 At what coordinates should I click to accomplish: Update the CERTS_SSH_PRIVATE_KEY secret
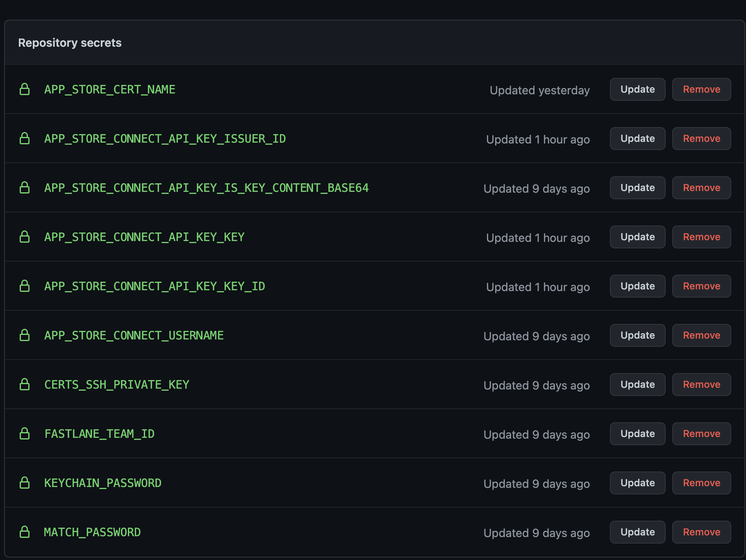637,385
